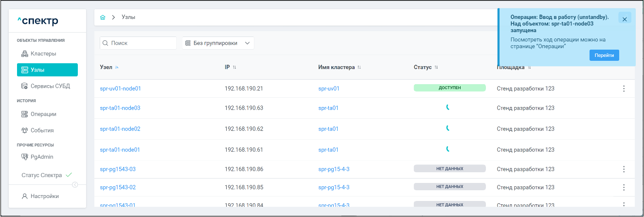Open three-dot menu for spr-uv01-node01
This screenshot has width=644, height=217.
tap(624, 89)
